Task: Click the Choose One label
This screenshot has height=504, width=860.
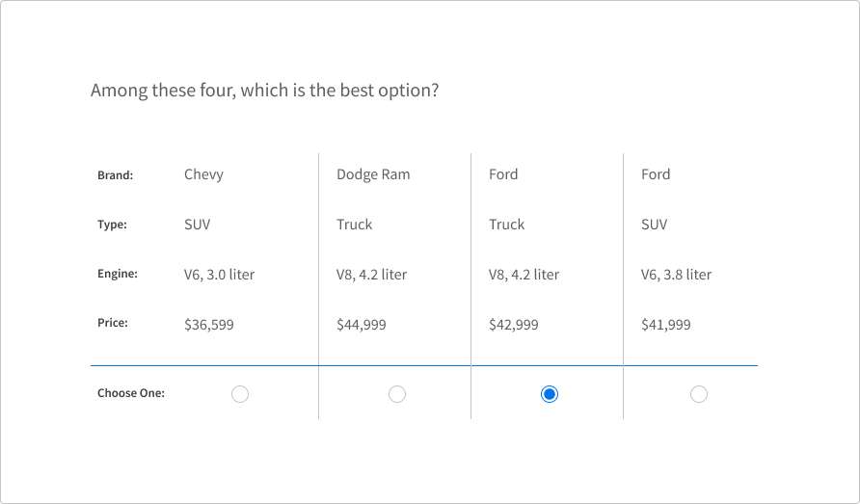Action: click(131, 393)
